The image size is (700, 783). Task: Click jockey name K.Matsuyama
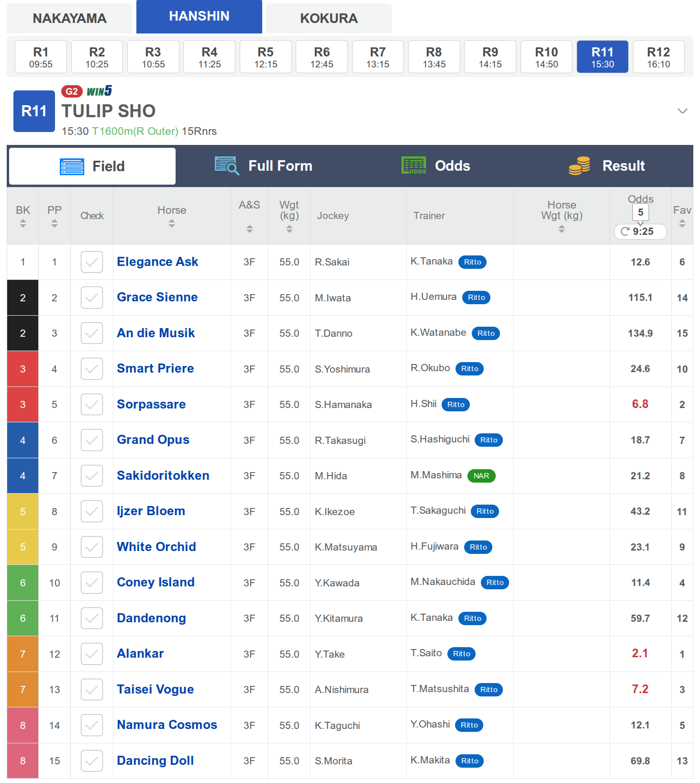(x=346, y=547)
